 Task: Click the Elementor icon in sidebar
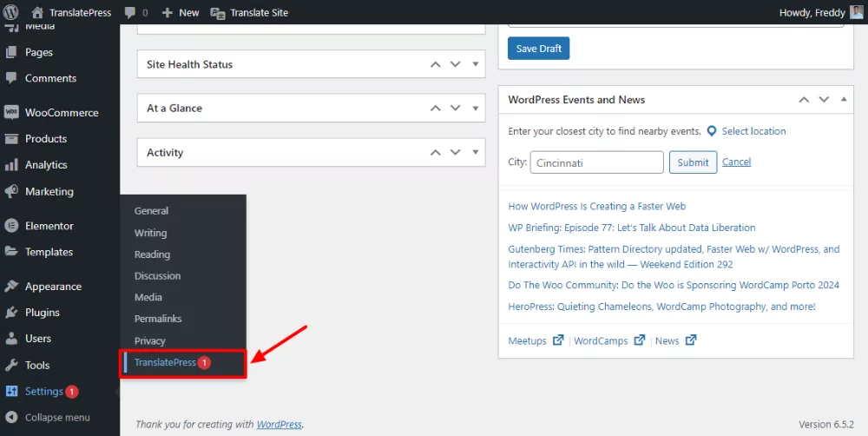pos(11,226)
